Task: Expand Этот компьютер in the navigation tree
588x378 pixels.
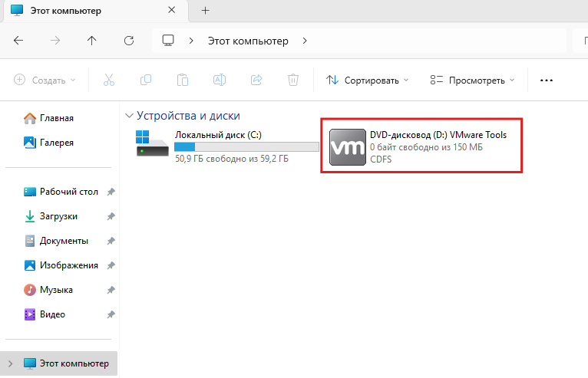Action: tap(10, 363)
